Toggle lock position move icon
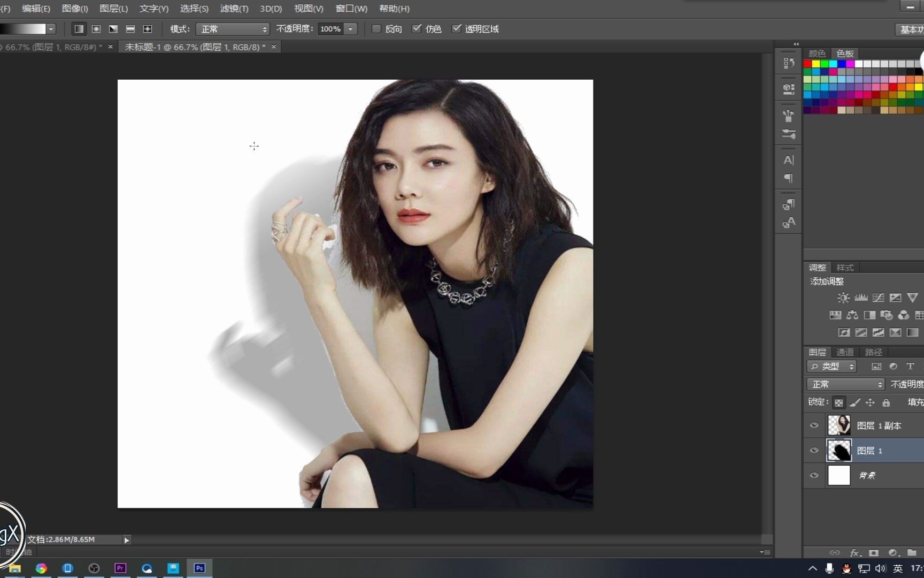 click(x=870, y=402)
